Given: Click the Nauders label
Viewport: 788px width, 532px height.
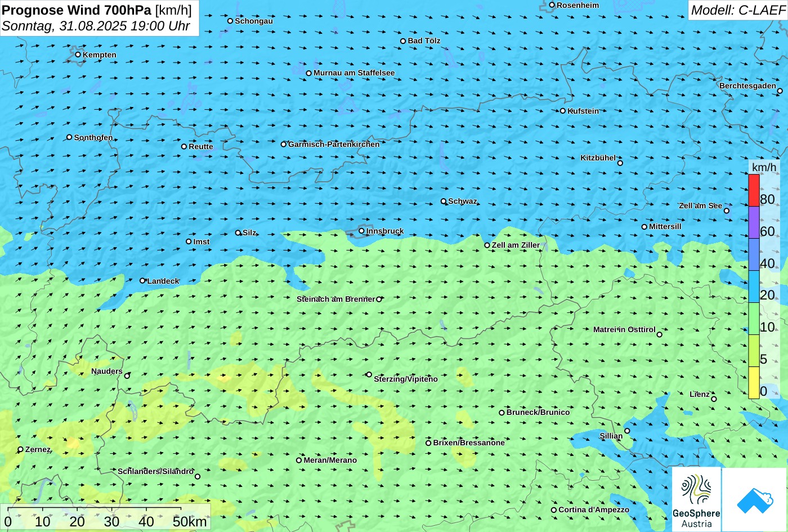Looking at the screenshot, I should [x=107, y=371].
